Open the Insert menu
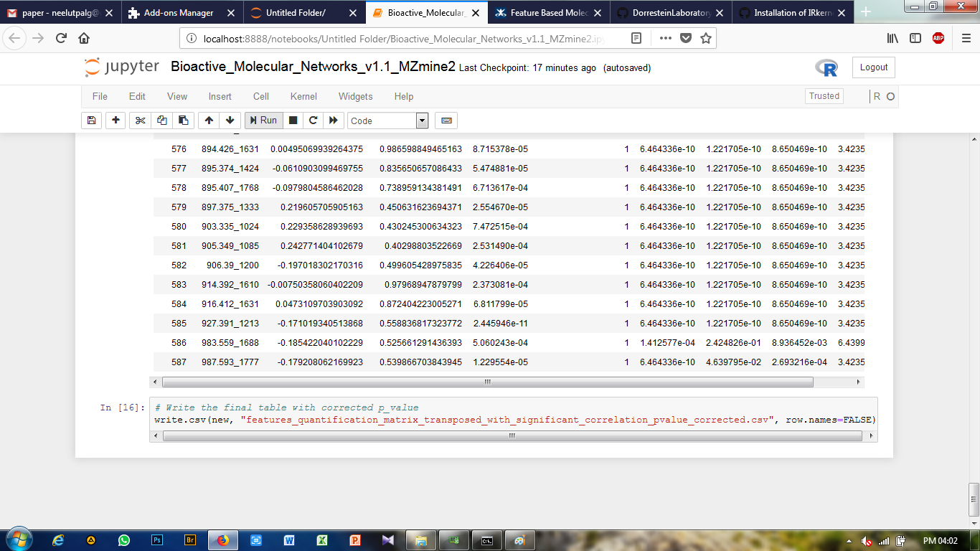 pyautogui.click(x=220, y=96)
